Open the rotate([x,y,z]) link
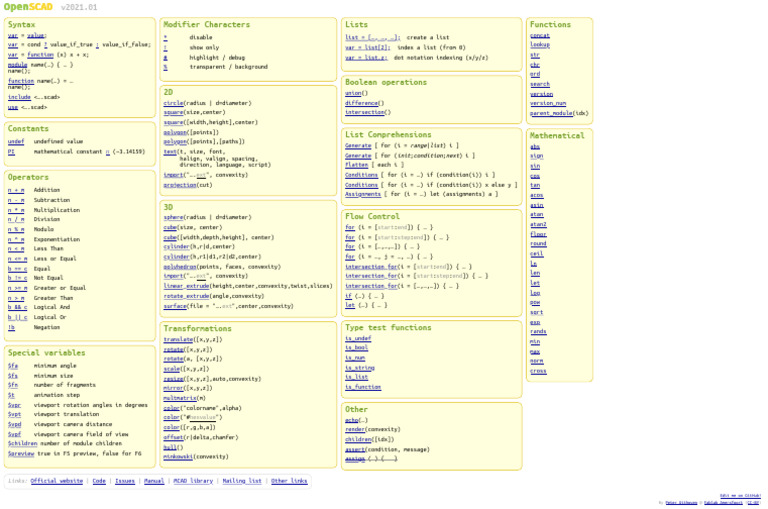Viewport: 768px width, 509px height. (173, 349)
